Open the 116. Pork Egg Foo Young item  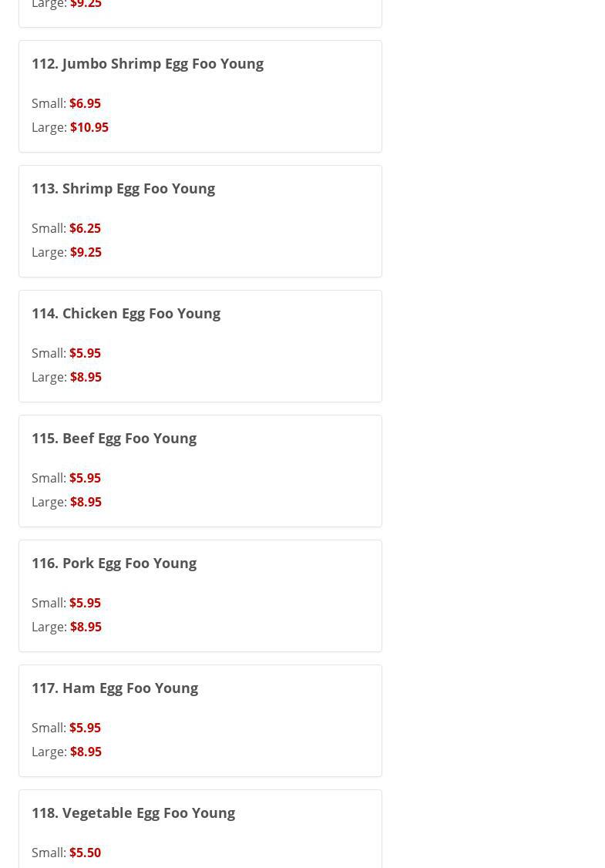click(x=114, y=563)
